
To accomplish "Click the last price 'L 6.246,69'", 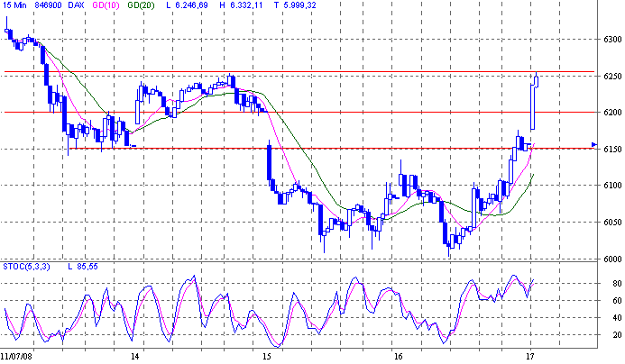I will click(x=187, y=5).
